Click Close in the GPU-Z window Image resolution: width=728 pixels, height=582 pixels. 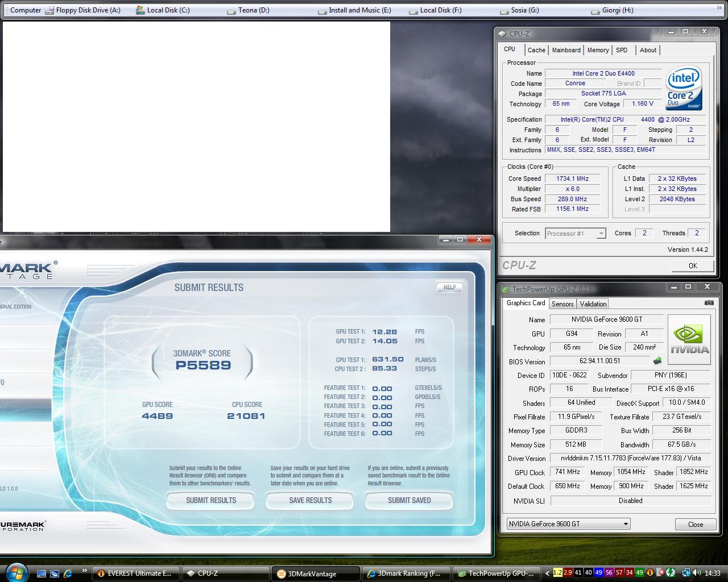[x=695, y=524]
